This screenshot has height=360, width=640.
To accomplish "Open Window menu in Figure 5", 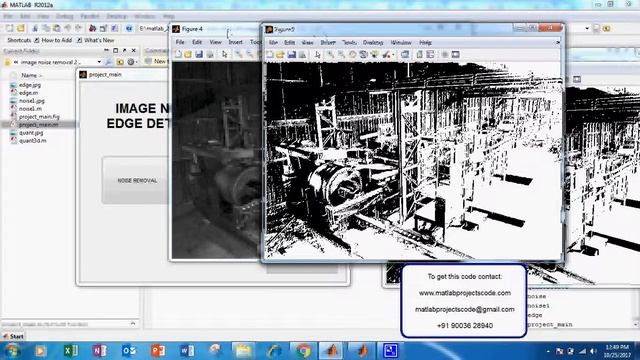I will pos(401,42).
